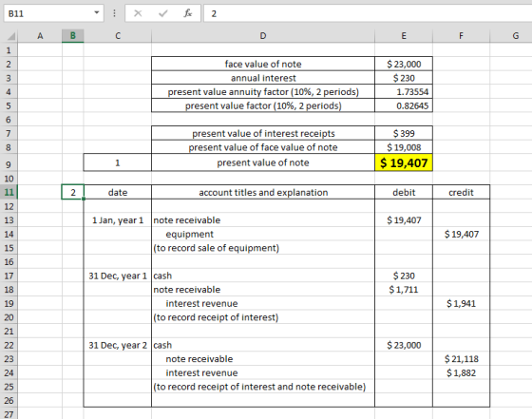Click 'annual interest' label cell
532x419 pixels.
tap(263, 78)
